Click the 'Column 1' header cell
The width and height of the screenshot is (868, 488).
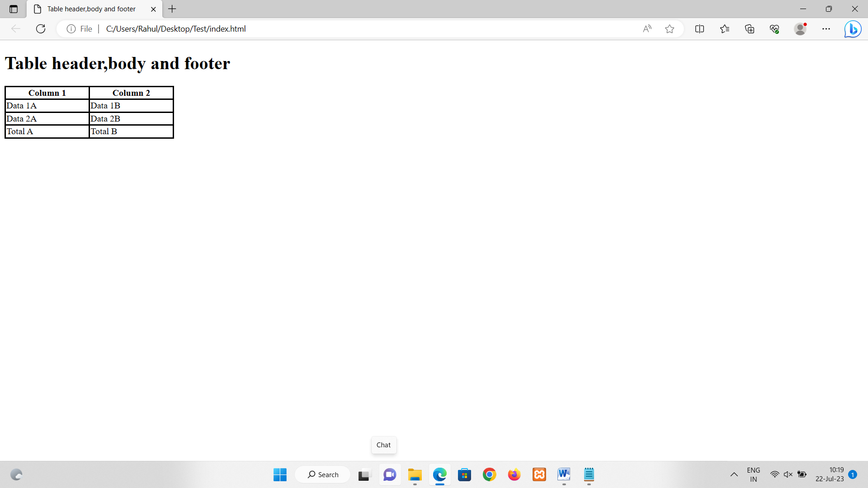pyautogui.click(x=47, y=93)
